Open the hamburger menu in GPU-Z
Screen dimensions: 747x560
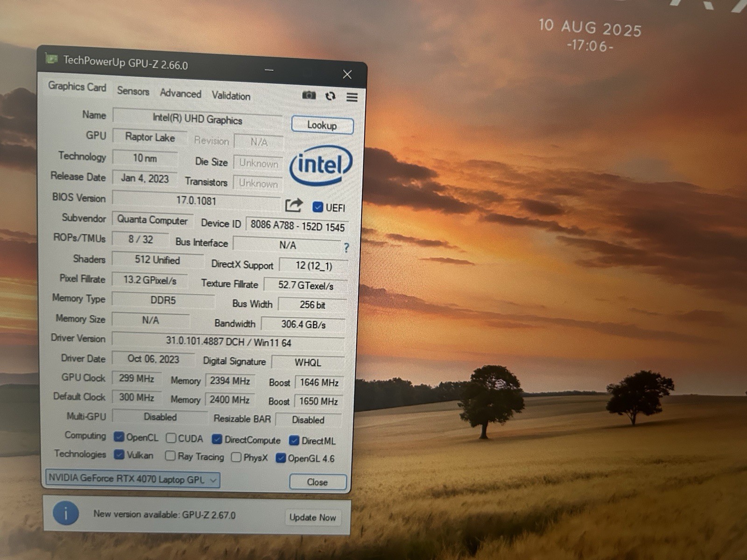352,97
